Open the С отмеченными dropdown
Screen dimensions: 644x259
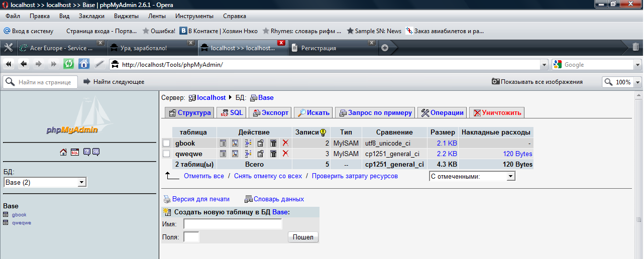(472, 176)
